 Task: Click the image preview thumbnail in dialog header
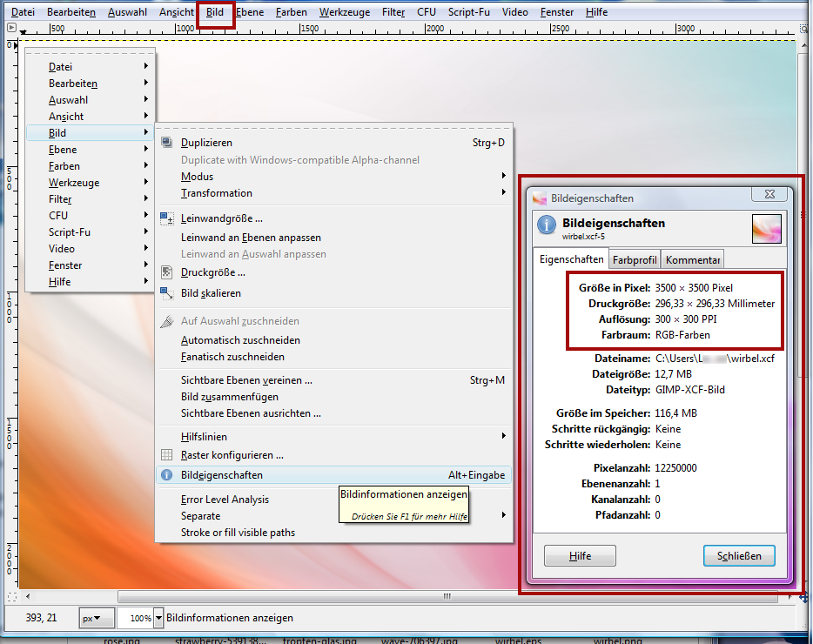[x=766, y=229]
